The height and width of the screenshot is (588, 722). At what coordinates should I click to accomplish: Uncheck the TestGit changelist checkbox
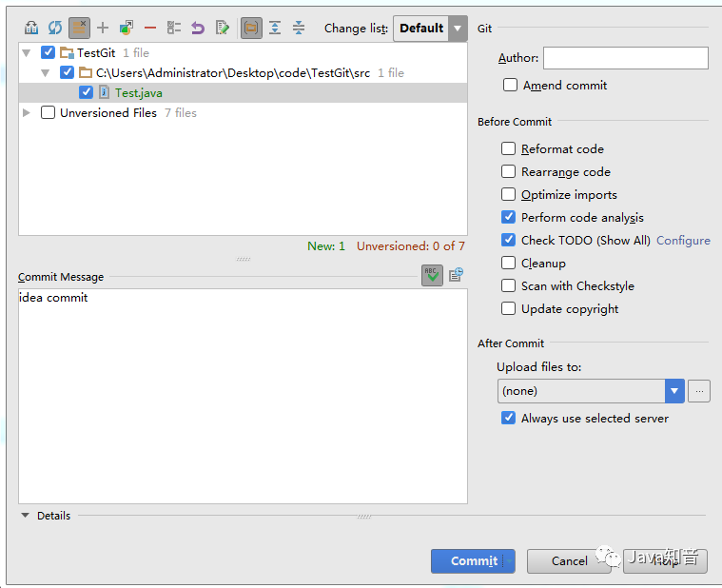tap(48, 52)
